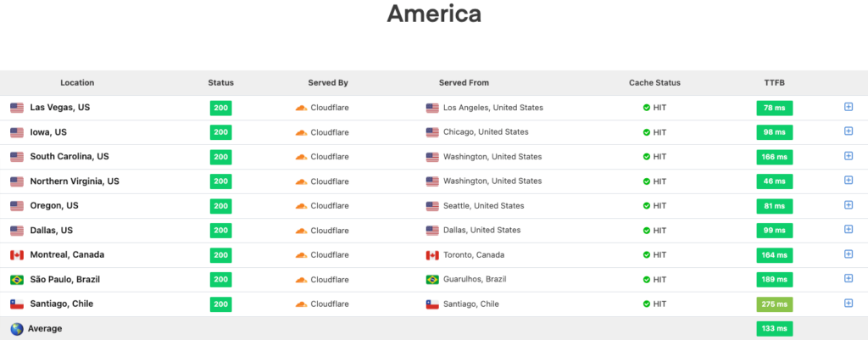868x340 pixels.
Task: Click the 200 status badge for South Carolina
Action: (221, 157)
